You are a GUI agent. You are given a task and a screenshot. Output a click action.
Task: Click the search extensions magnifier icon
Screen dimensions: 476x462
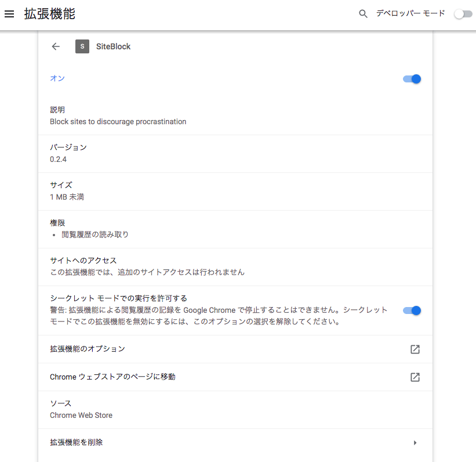tap(363, 14)
